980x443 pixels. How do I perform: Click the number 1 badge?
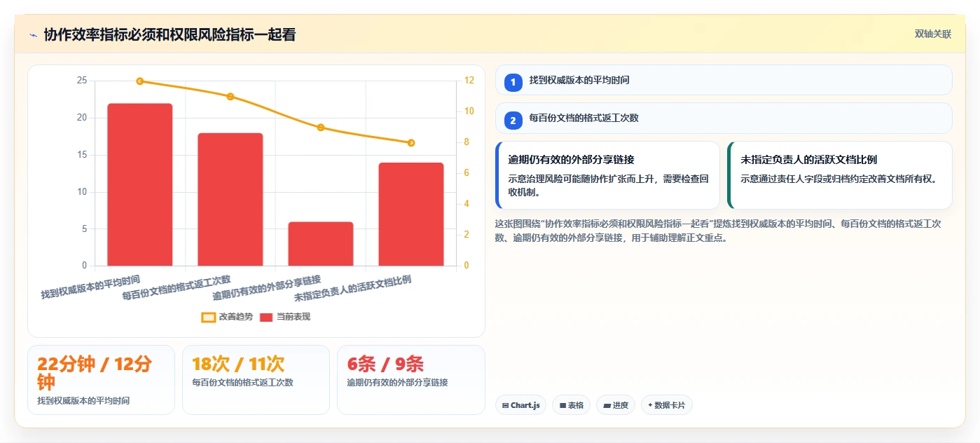513,82
